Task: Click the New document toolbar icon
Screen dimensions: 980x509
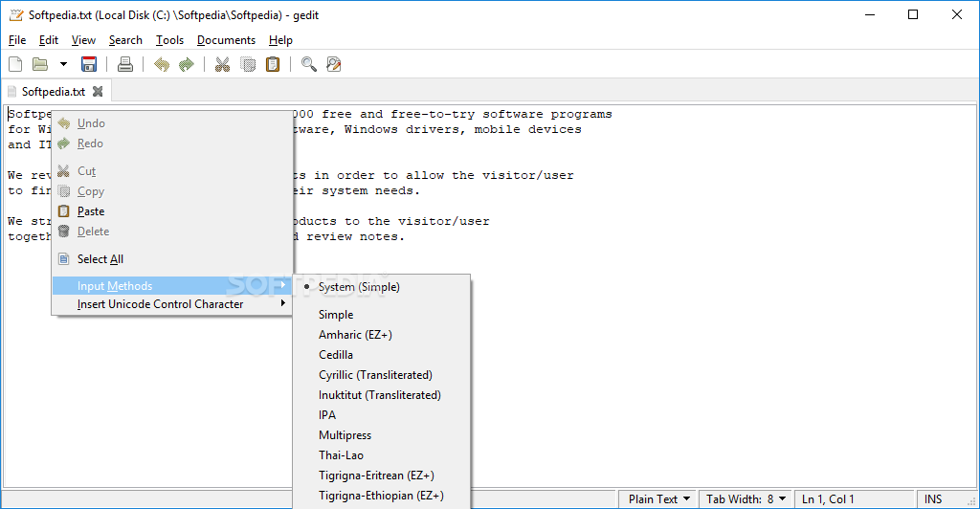Action: 15,64
